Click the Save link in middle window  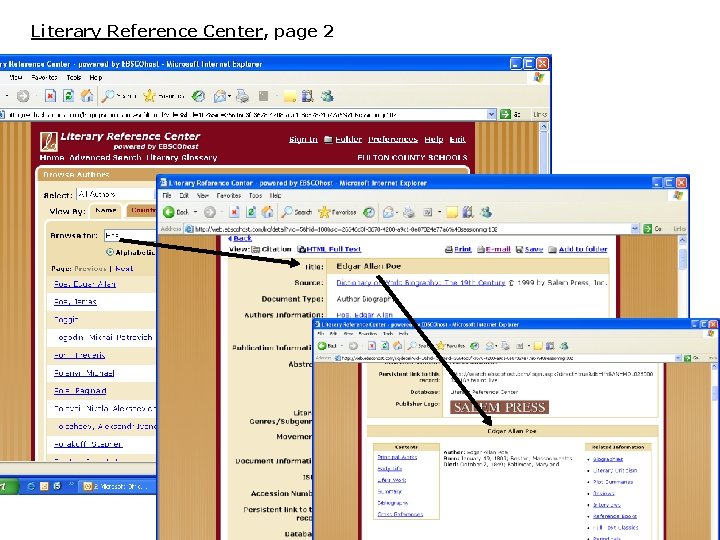coord(534,249)
